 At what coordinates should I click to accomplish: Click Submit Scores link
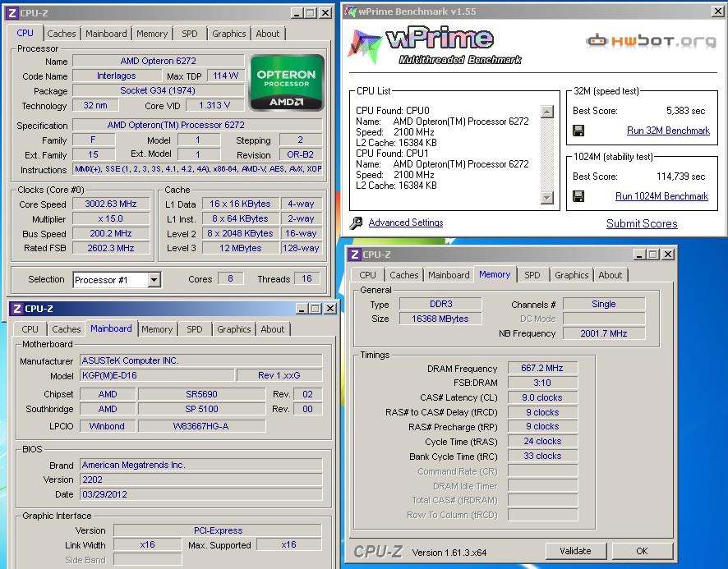point(642,223)
